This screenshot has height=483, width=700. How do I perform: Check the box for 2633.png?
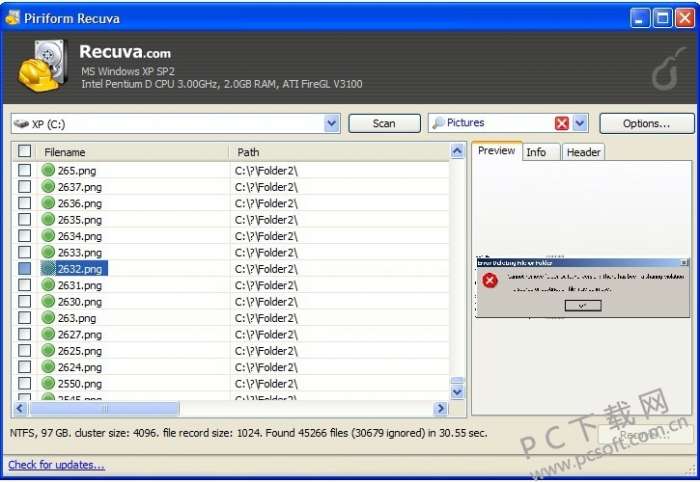pos(25,252)
